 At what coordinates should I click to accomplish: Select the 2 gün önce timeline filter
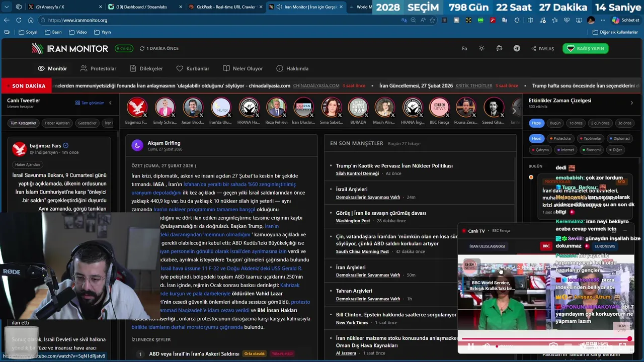(600, 123)
